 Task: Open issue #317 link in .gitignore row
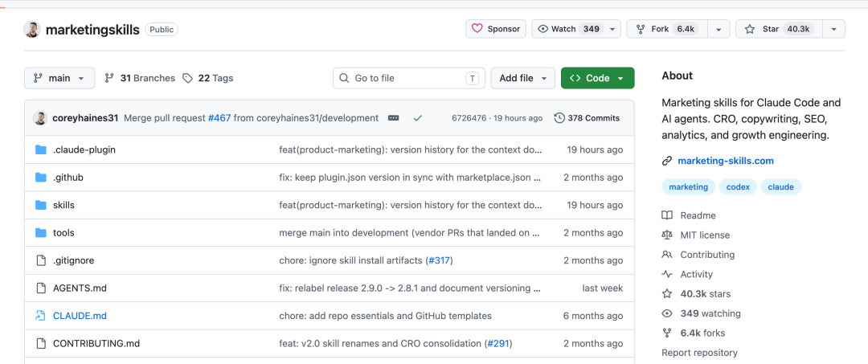tap(440, 260)
